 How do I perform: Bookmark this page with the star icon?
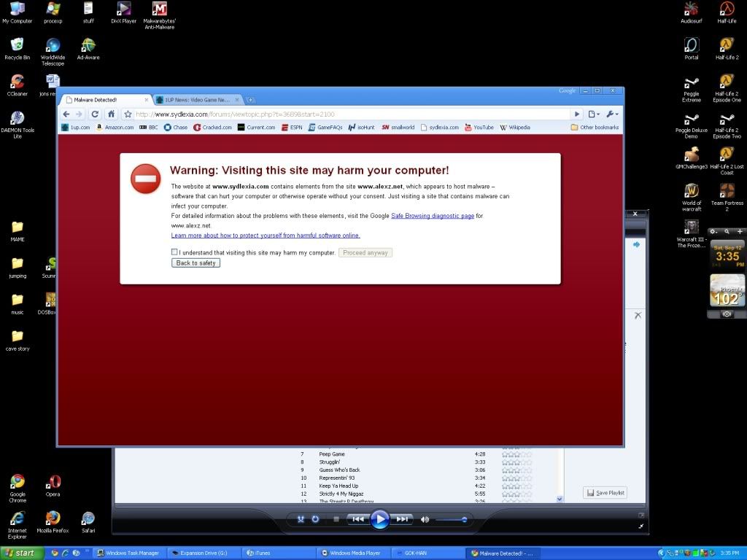point(128,114)
